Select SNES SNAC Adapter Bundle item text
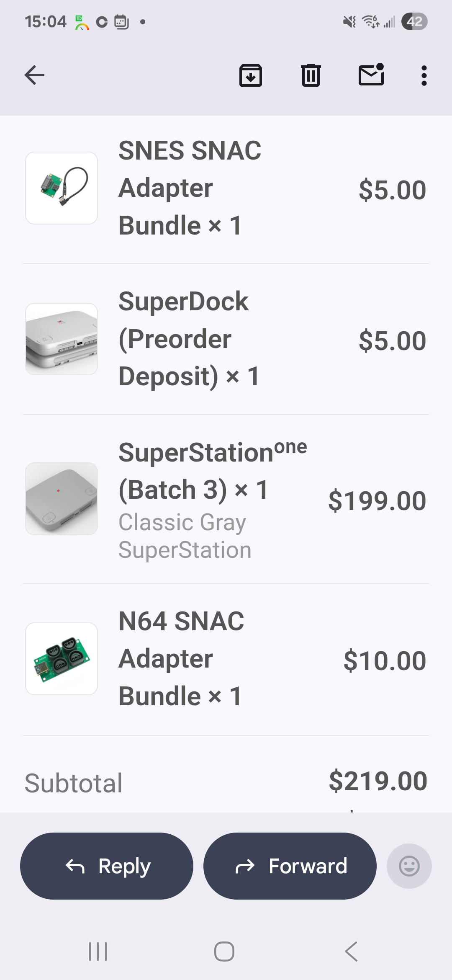The image size is (452, 980). [190, 188]
